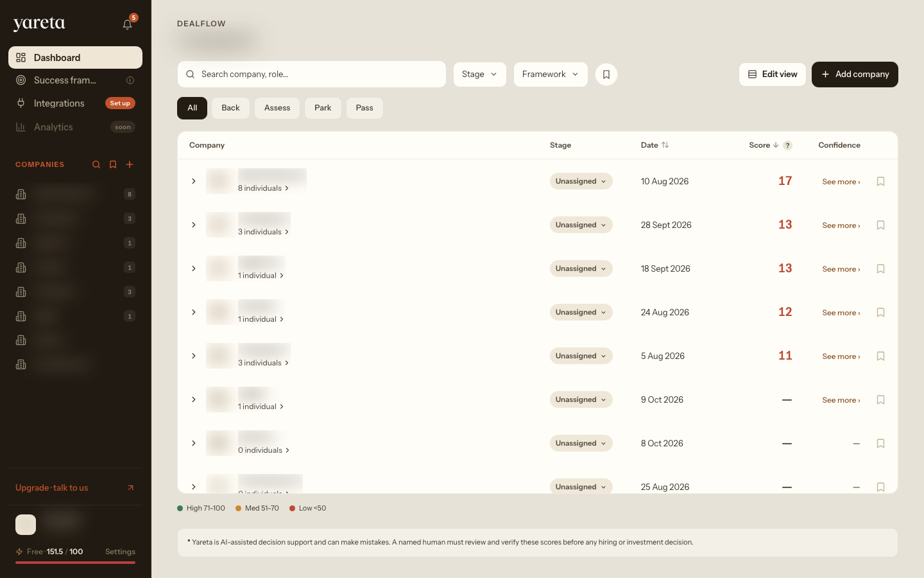Open the saved views bookmark button
924x578 pixels.
click(x=606, y=74)
